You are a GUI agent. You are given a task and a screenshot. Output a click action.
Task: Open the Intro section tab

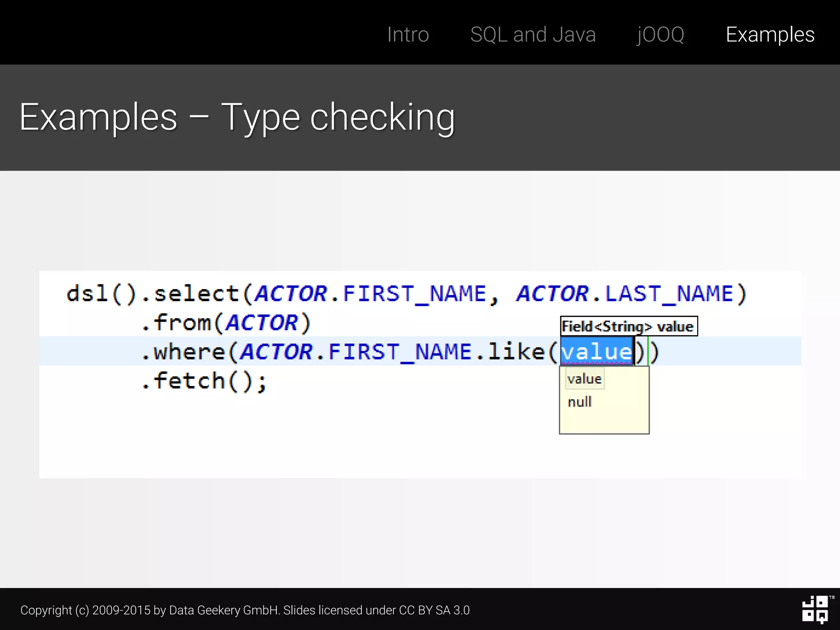click(x=408, y=34)
